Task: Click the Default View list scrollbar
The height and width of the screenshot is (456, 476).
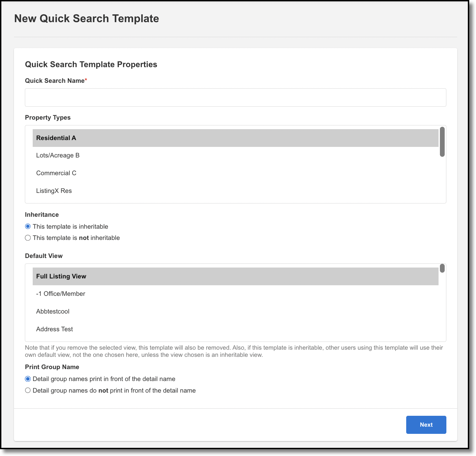Action: 442,268
